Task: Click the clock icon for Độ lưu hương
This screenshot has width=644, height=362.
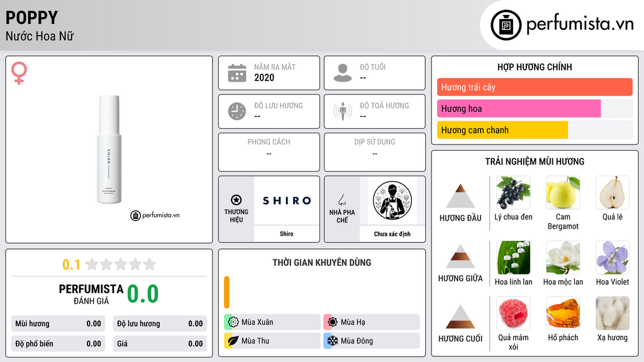Action: point(237,111)
